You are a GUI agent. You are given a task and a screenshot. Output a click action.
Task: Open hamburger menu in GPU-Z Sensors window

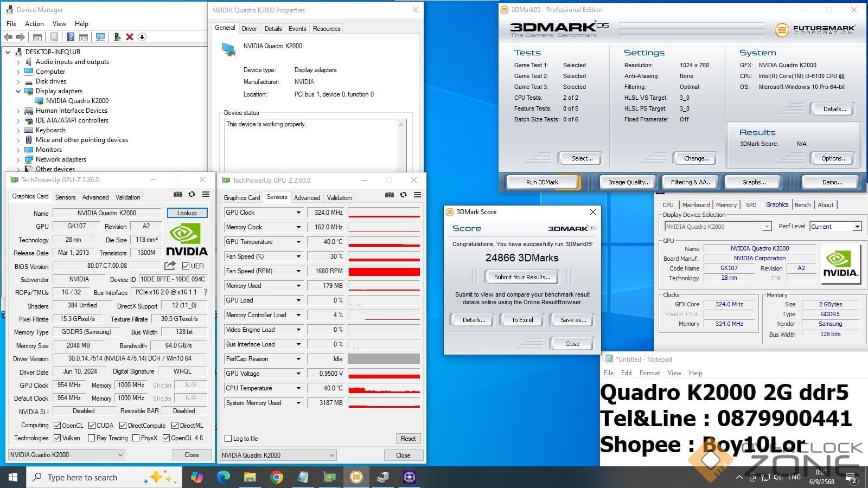click(x=417, y=195)
